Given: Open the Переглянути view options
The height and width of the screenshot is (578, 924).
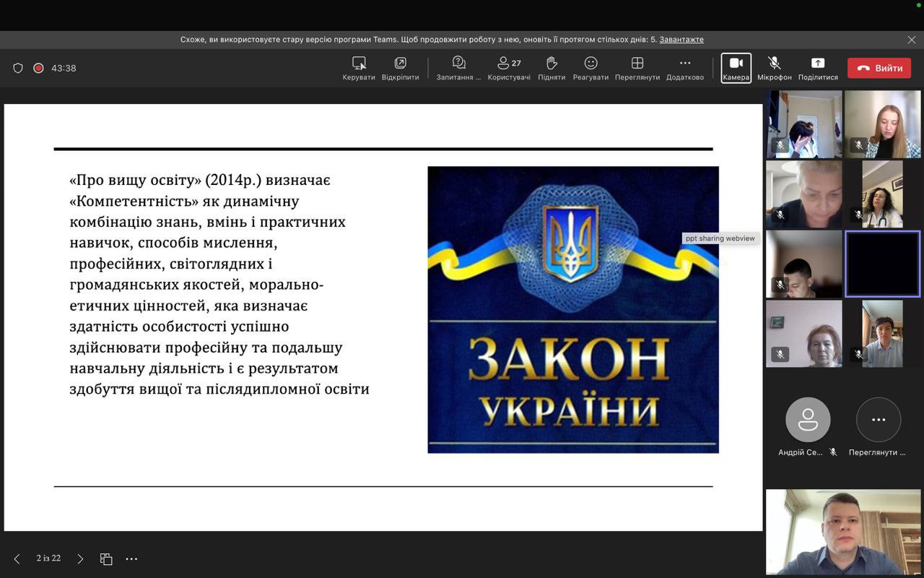Looking at the screenshot, I should pyautogui.click(x=637, y=68).
